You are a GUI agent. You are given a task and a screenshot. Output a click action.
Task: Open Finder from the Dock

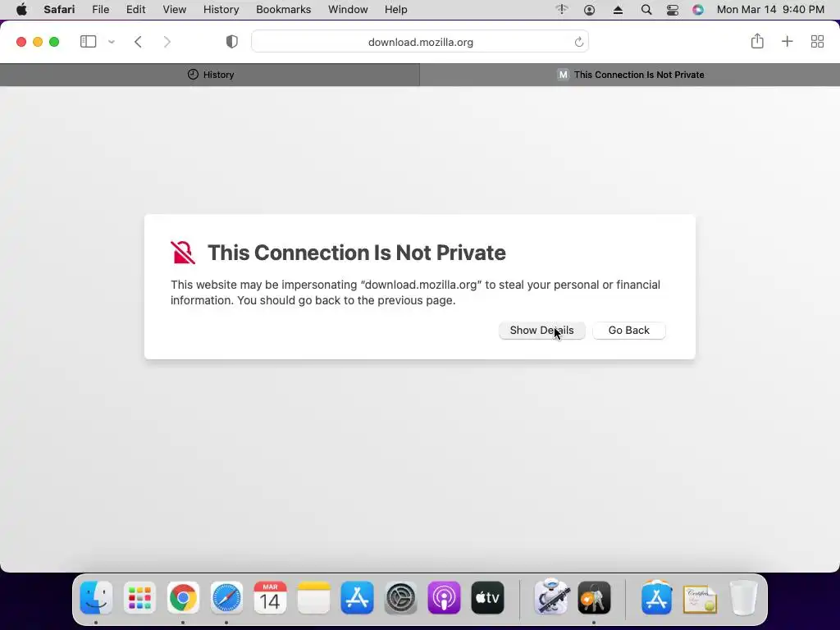[x=97, y=597]
